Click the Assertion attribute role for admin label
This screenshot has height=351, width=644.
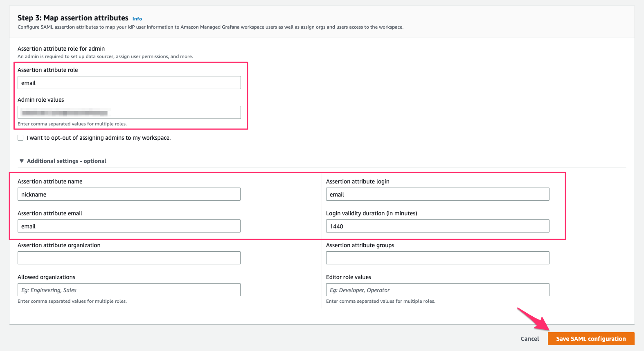click(61, 49)
